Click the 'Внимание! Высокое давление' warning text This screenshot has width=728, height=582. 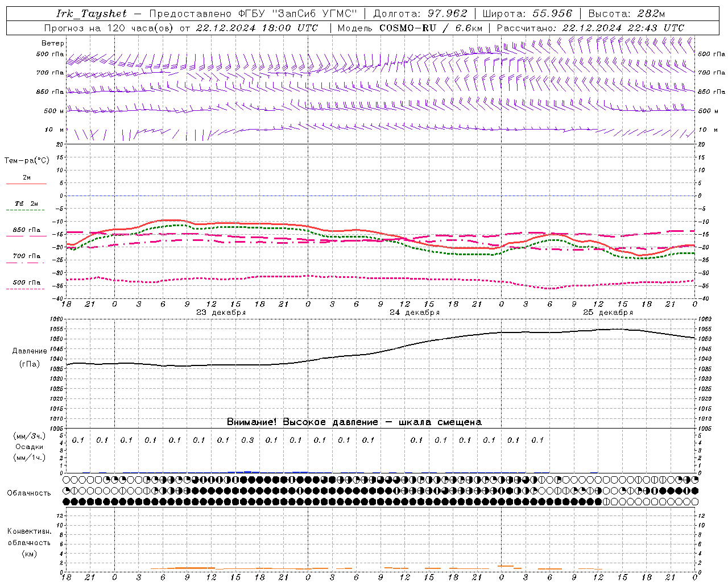pos(303,422)
